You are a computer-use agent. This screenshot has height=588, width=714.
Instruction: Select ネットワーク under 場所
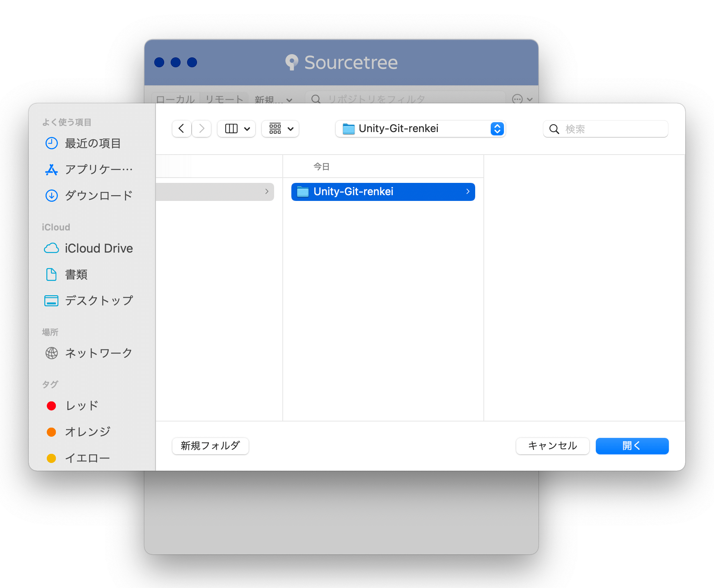click(x=98, y=353)
